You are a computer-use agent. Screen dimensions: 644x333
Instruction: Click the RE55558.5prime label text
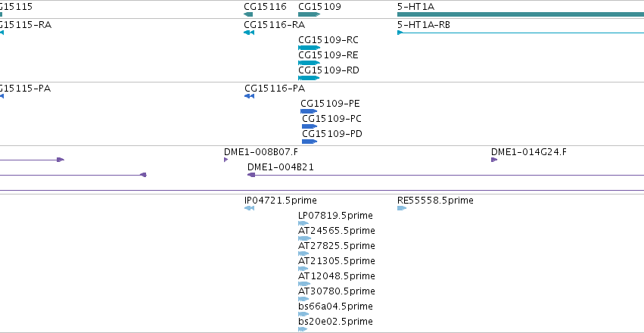coord(435,201)
